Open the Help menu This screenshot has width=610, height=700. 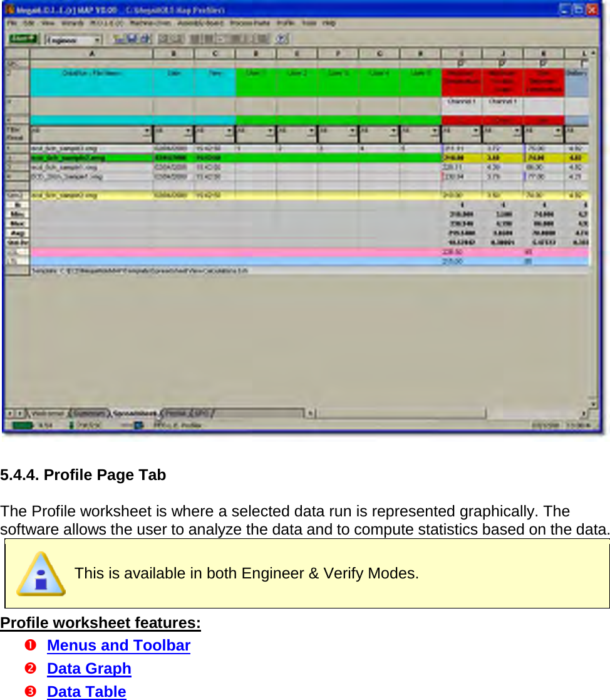[x=329, y=23]
